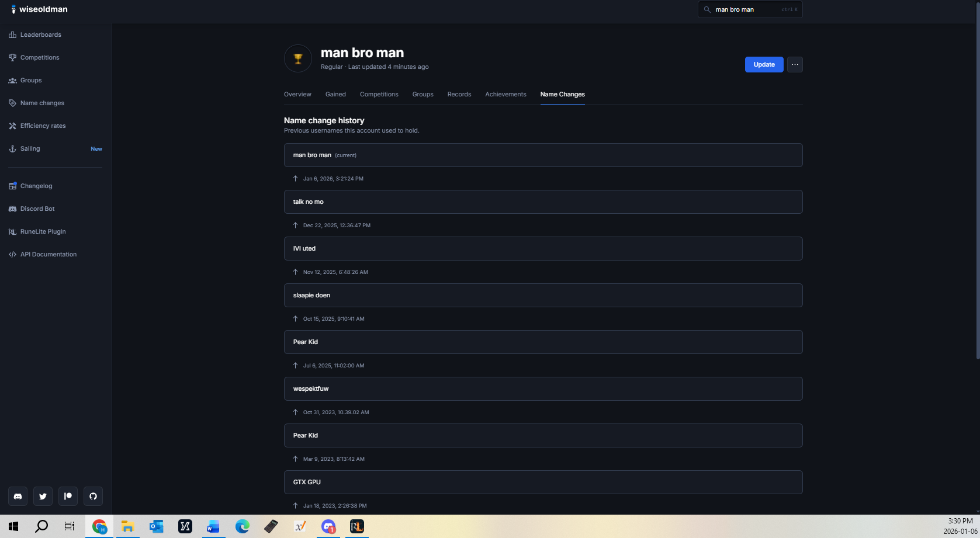980x538 pixels.
Task: Click the search magnifier icon
Action: pos(707,9)
